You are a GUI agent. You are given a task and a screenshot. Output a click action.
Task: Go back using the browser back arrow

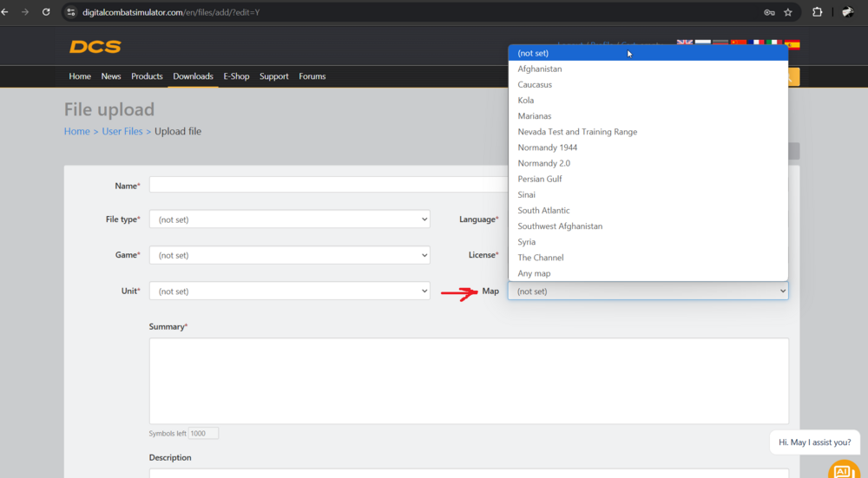tap(5, 12)
